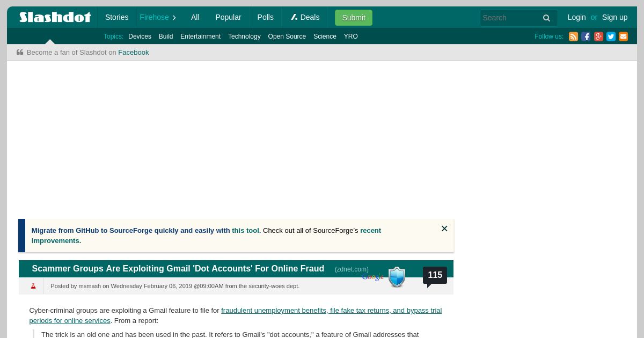Viewport: 644px width, 338px height.
Task: Select the Open Source topic
Action: point(287,36)
